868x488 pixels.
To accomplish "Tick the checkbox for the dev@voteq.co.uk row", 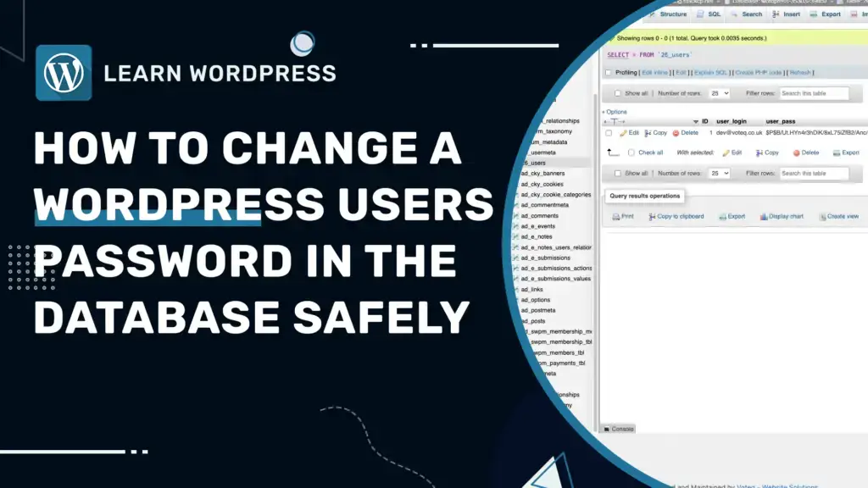I will coord(609,133).
